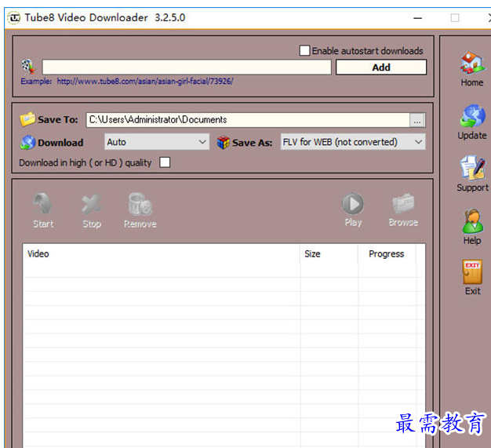Click the Save To path field
Screen dimensions: 491x448
248,120
